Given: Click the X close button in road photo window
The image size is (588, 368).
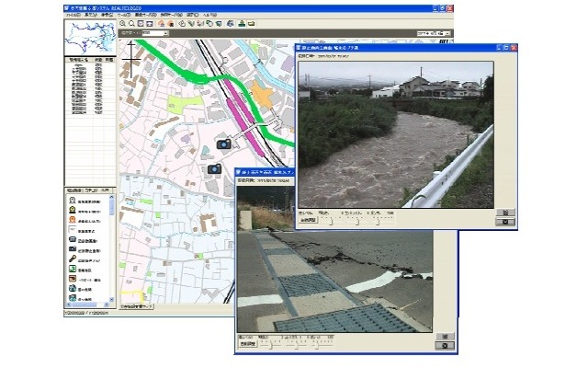Looking at the screenshot, I should click(x=445, y=346).
